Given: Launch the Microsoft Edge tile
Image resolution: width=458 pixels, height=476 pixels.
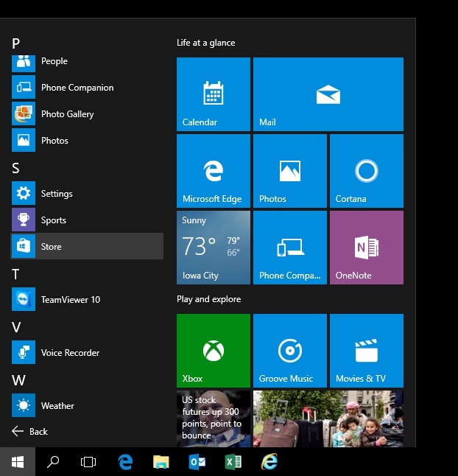Looking at the screenshot, I should pos(214,171).
